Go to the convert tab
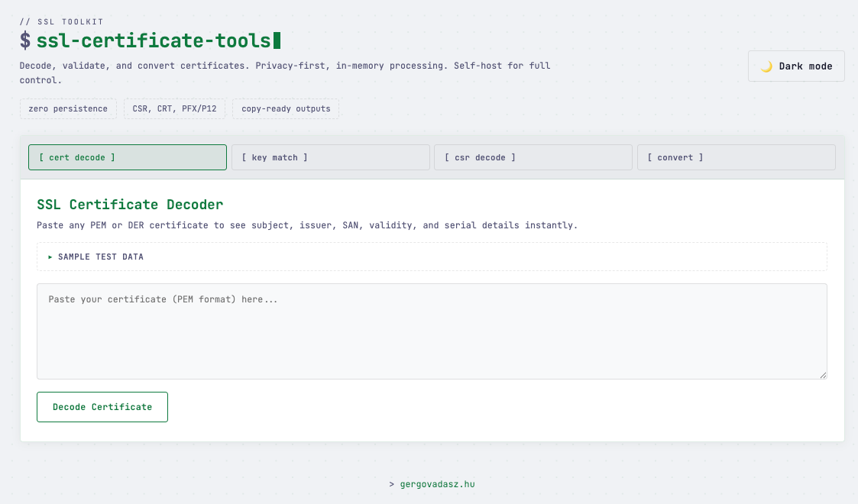Screen dimensions: 858x504 point(736,157)
